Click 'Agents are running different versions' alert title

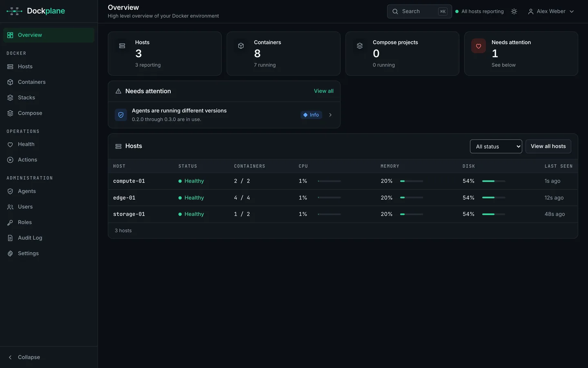[179, 111]
